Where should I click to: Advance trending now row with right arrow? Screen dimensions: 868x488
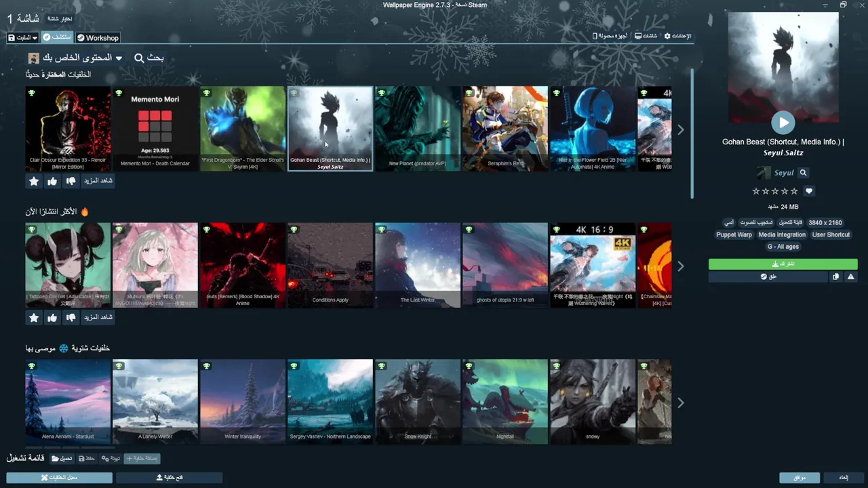681,266
